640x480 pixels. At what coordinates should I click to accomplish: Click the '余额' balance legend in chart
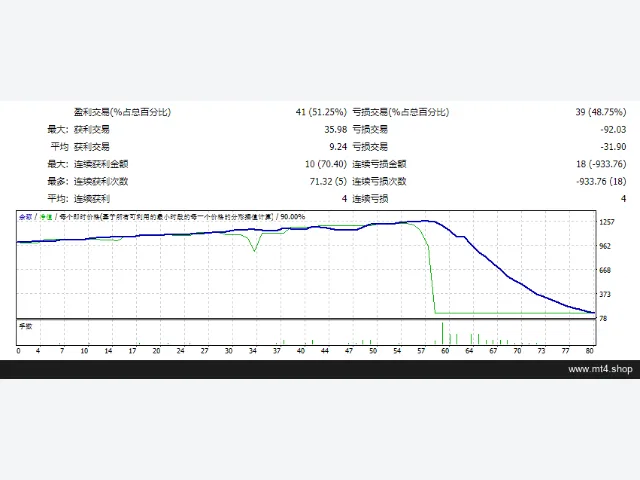click(x=25, y=217)
